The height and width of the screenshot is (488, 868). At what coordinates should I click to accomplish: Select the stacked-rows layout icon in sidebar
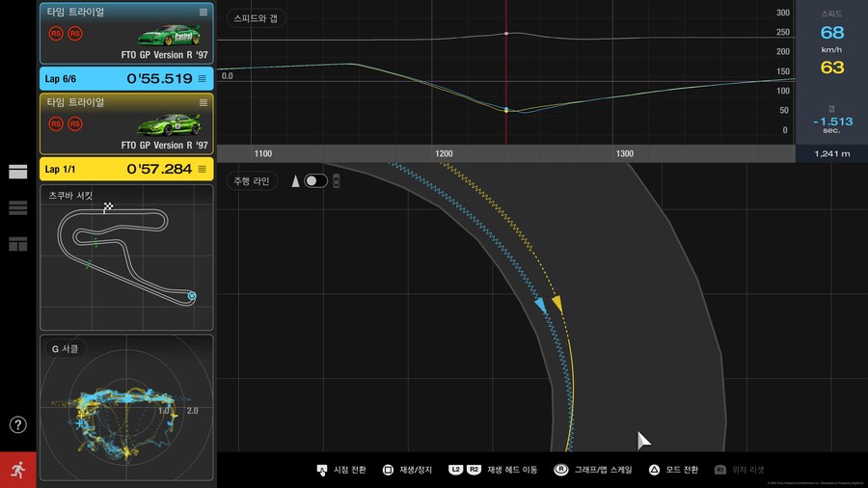point(17,207)
